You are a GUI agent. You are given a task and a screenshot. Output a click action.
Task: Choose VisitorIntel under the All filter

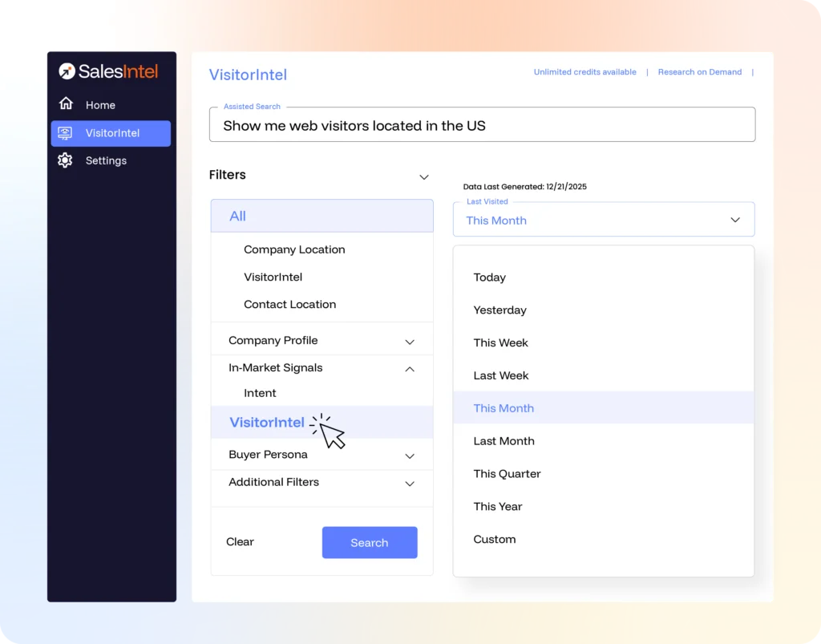click(x=273, y=277)
